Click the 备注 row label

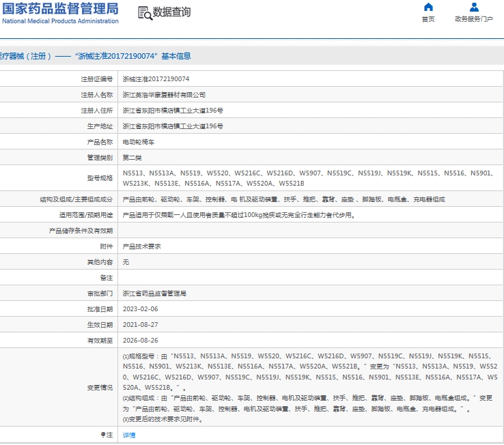(x=107, y=278)
